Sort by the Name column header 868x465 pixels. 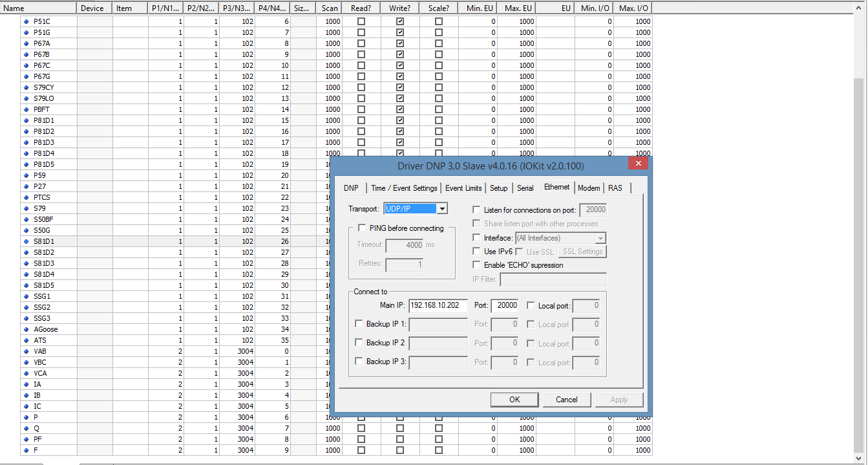tap(39, 8)
